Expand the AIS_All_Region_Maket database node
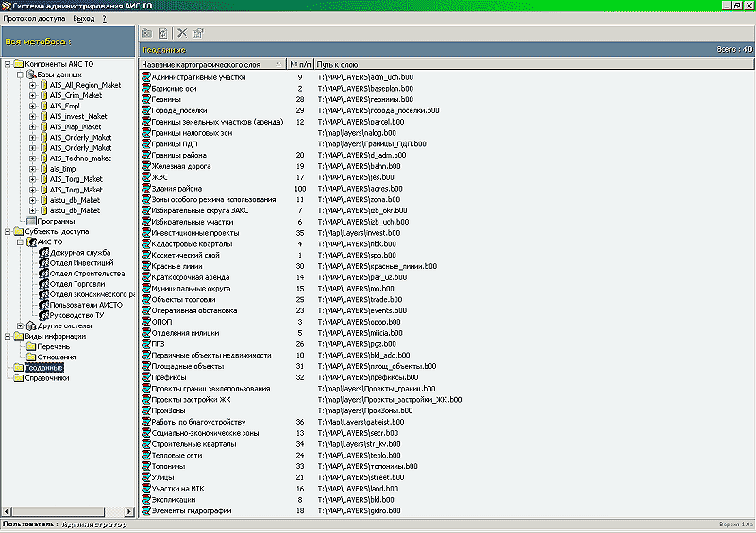 (32, 85)
